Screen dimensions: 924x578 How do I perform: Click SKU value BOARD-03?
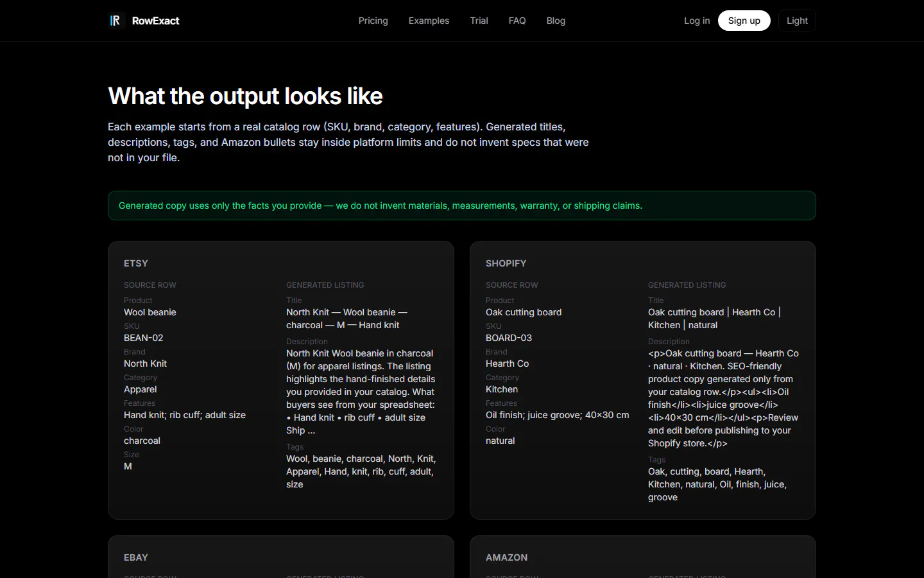[509, 338]
